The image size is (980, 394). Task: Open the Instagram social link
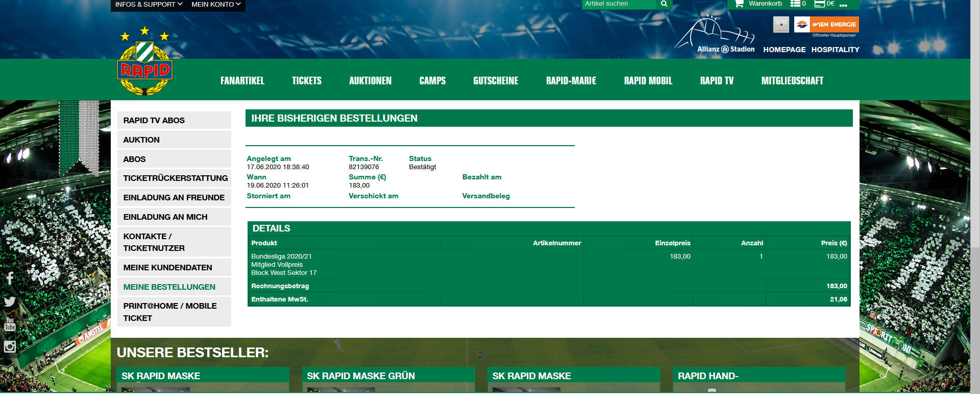10,346
